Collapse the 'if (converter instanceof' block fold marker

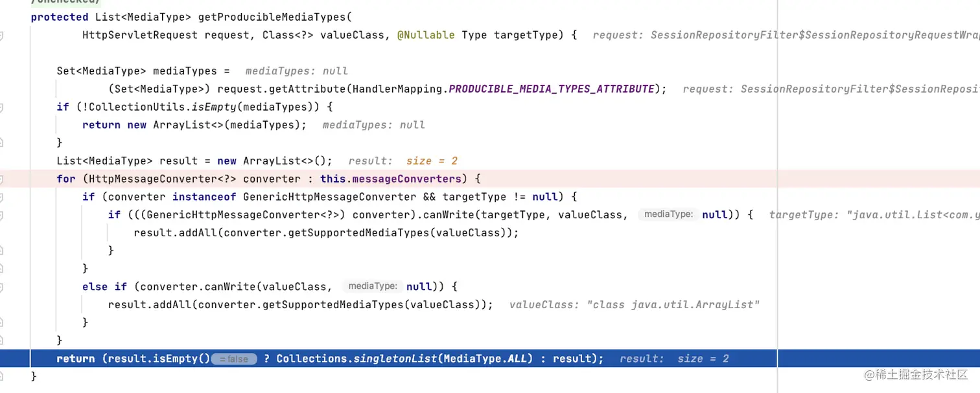(x=1, y=197)
